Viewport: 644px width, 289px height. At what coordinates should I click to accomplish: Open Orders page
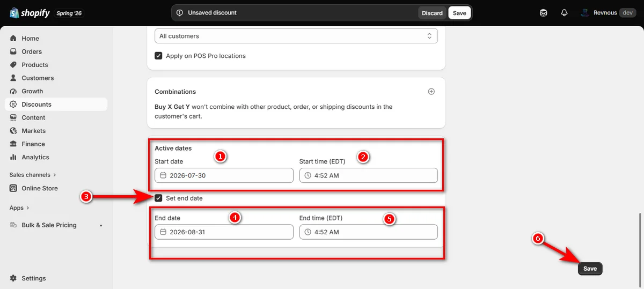[56, 51]
